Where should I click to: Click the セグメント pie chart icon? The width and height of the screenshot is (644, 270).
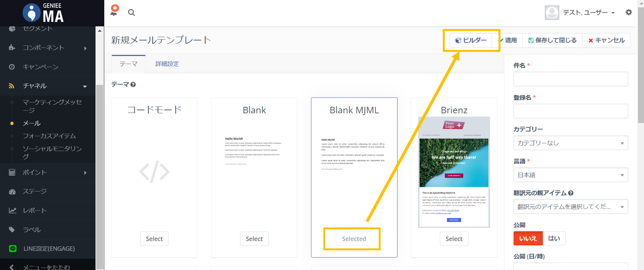point(12,28)
